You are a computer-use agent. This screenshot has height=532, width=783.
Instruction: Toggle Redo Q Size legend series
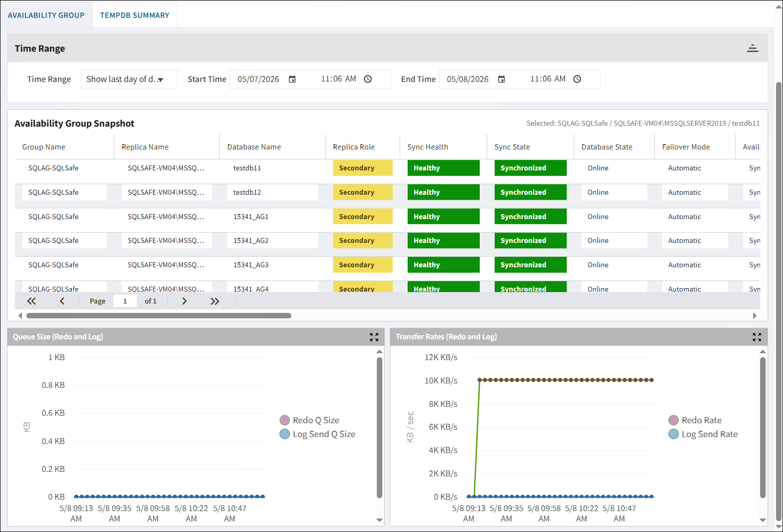310,420
